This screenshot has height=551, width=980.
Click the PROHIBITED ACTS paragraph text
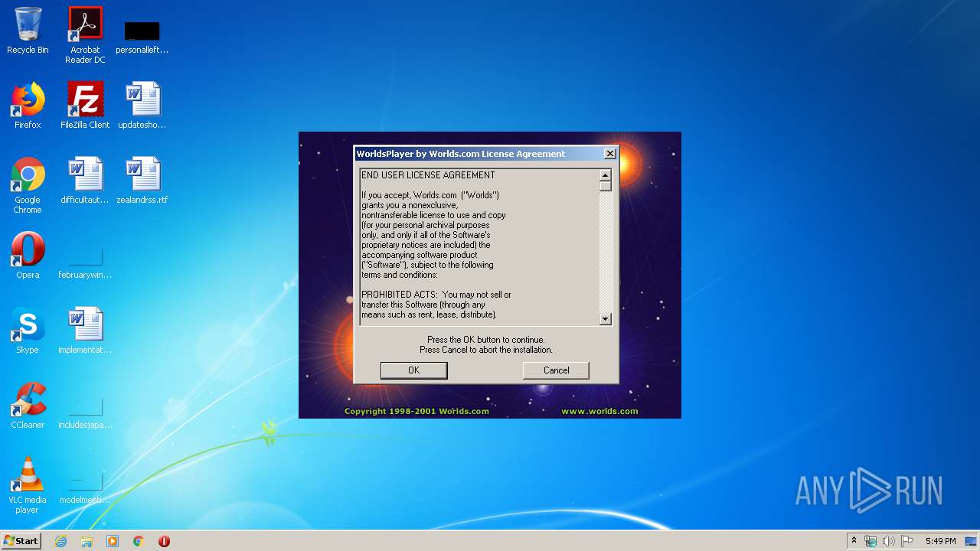tap(436, 305)
